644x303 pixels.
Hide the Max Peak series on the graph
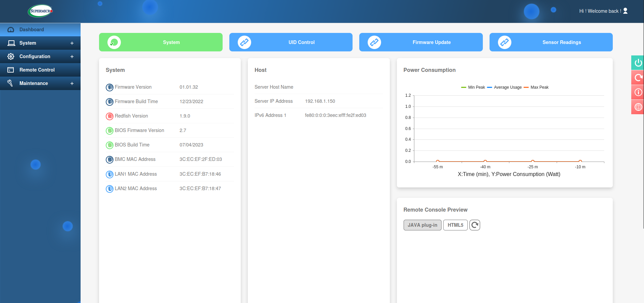point(538,87)
